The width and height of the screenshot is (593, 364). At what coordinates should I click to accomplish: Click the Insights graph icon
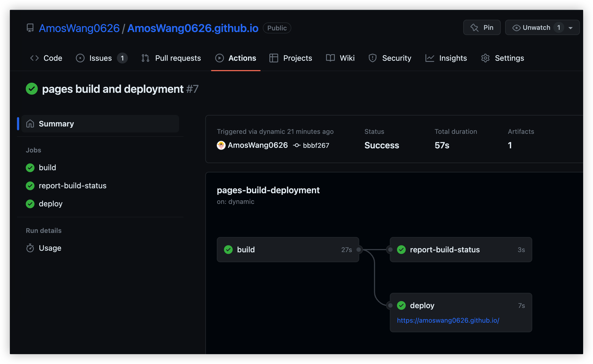point(430,58)
